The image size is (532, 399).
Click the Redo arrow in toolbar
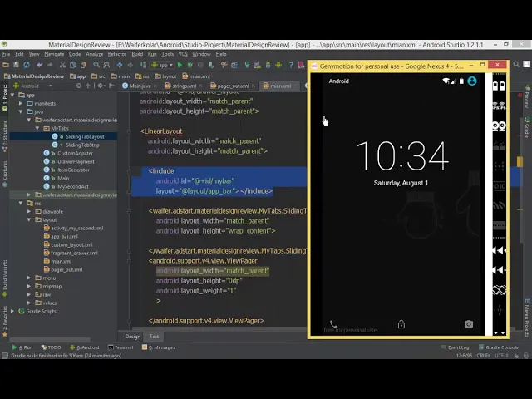(50, 65)
